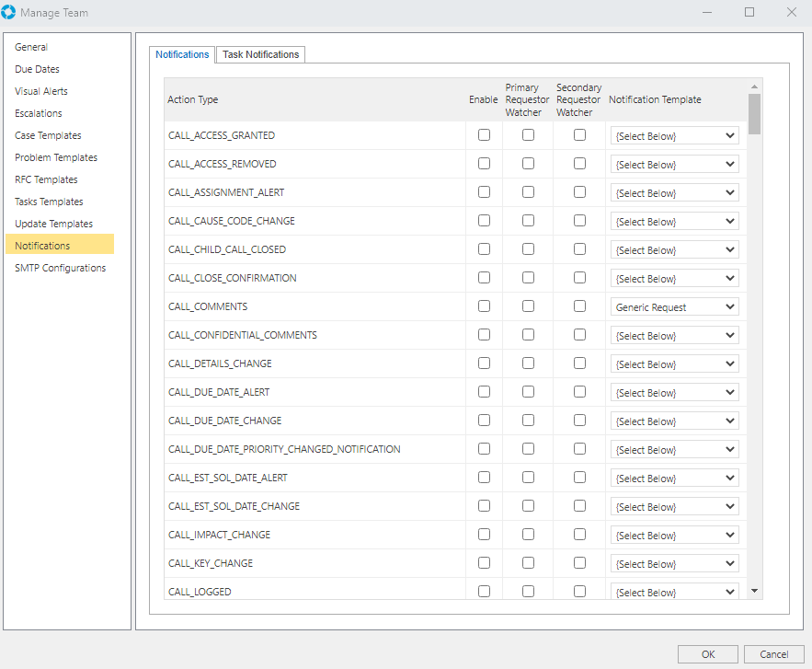The width and height of the screenshot is (812, 669).
Task: Check Secondary Requestor Watcher for CALL_IMPACT_CHANGE
Action: pos(579,535)
